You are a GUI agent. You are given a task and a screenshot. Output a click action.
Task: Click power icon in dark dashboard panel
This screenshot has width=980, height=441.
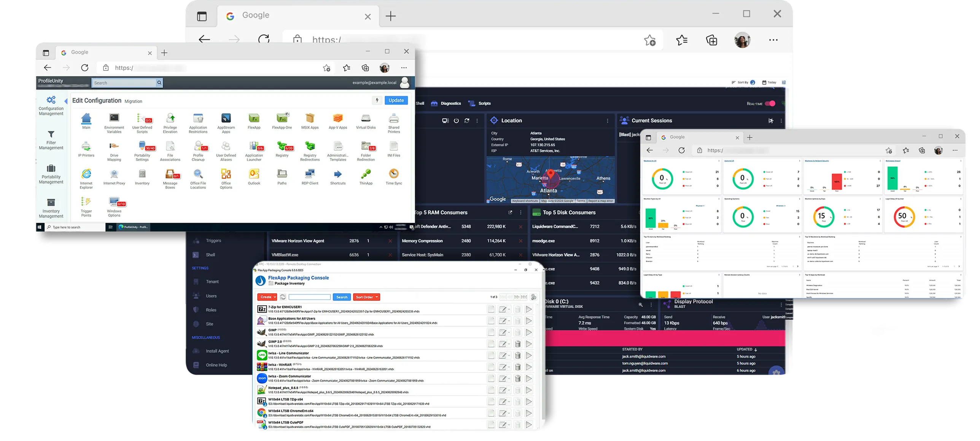[456, 121]
